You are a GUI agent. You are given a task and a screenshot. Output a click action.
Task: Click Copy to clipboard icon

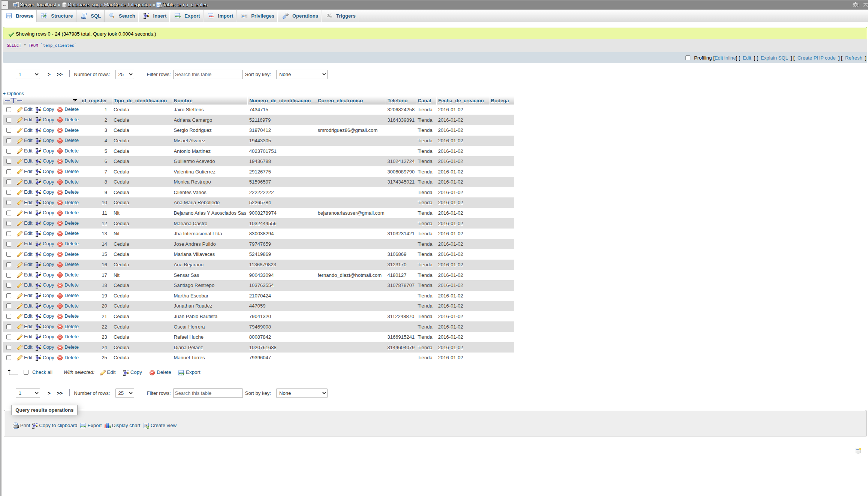(35, 426)
